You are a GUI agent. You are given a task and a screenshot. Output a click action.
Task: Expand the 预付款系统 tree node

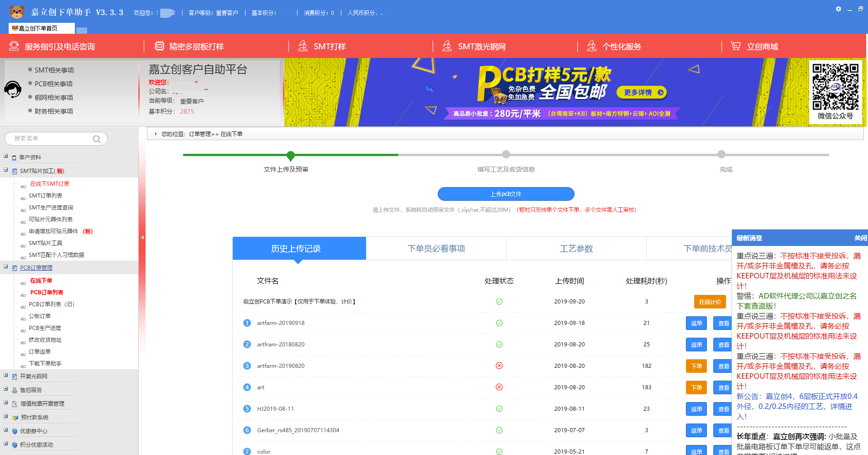tap(5, 416)
